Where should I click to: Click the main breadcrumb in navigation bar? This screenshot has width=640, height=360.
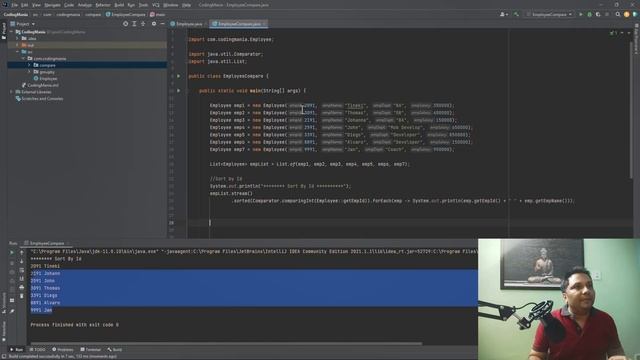point(158,14)
